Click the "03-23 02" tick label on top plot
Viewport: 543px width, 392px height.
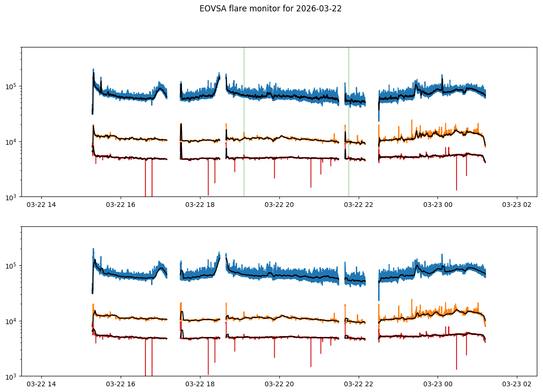point(517,205)
